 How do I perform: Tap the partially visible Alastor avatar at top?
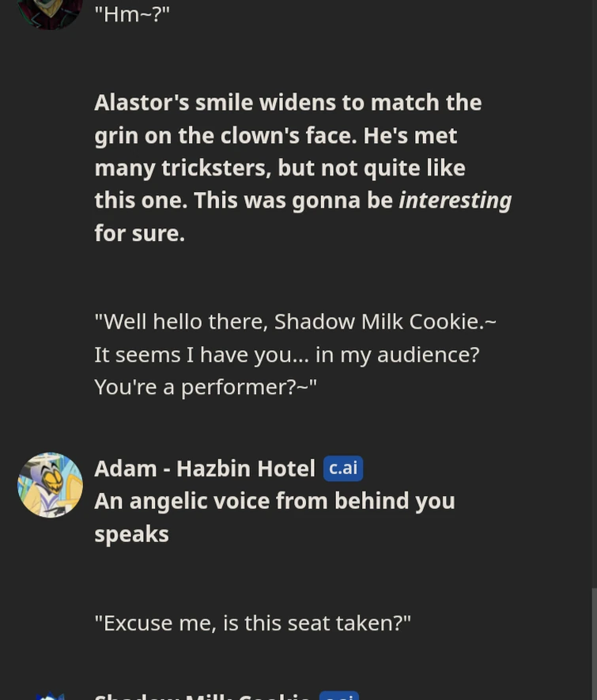(50, 12)
